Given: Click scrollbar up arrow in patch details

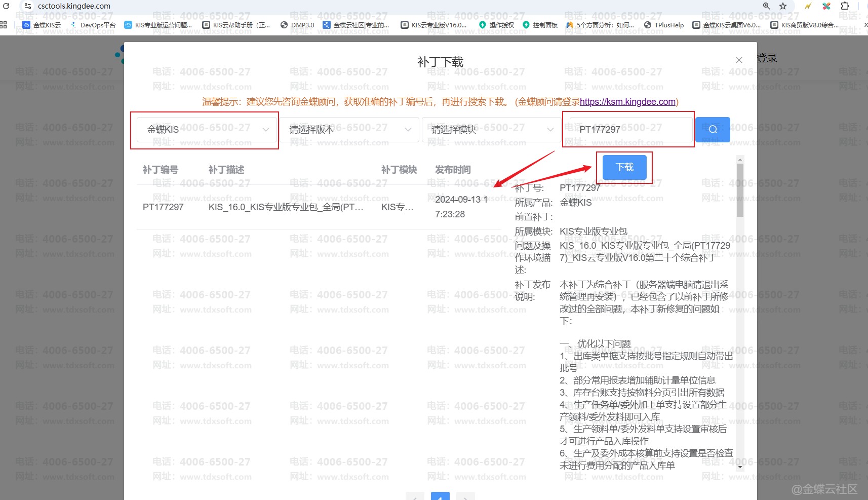Looking at the screenshot, I should [x=740, y=160].
